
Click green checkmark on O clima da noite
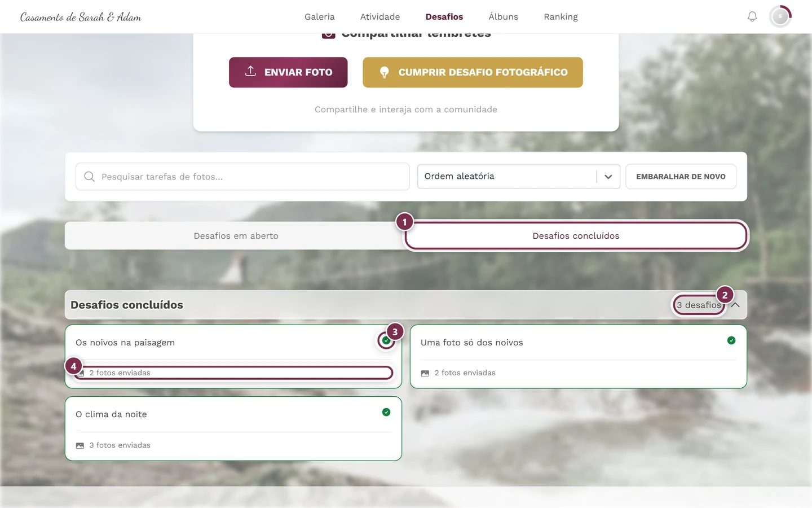click(x=386, y=412)
